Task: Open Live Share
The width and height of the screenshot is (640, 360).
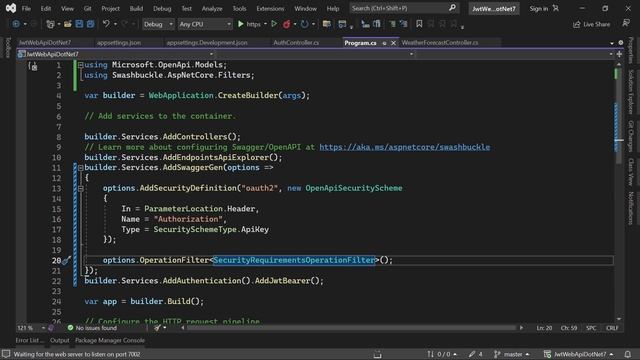Action: coord(591,24)
